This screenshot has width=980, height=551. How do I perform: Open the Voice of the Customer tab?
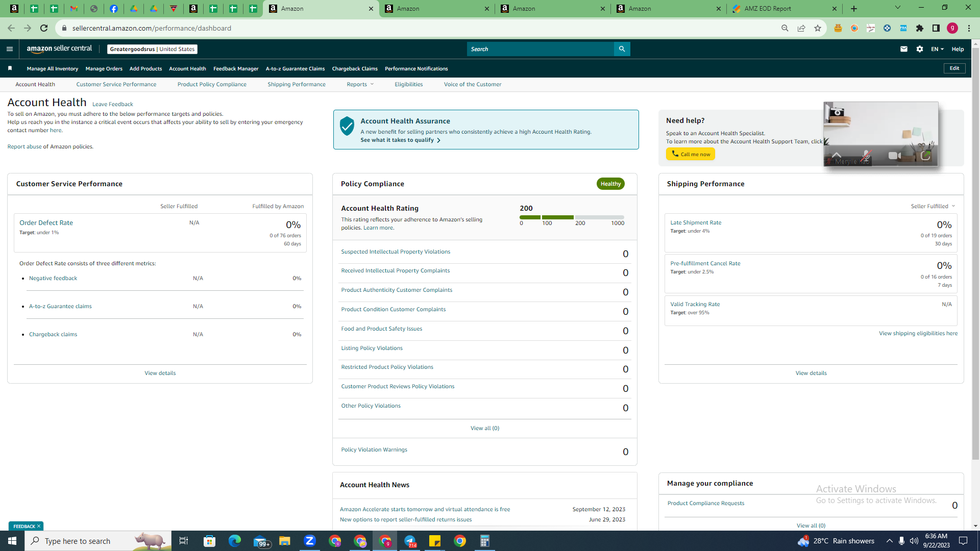(473, 84)
